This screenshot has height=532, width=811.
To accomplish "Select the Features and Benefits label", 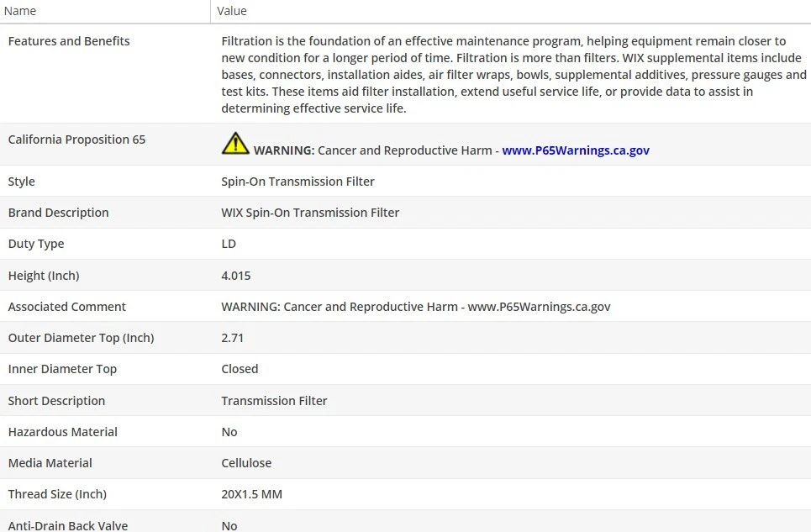I will [x=69, y=41].
